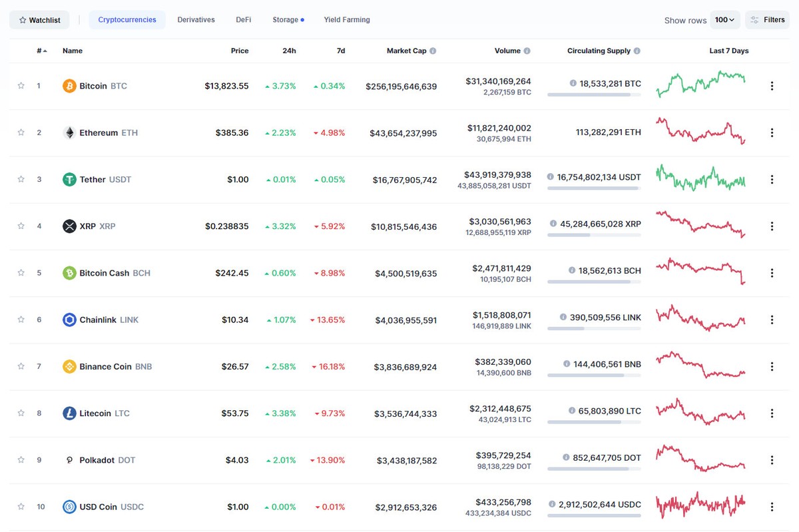Click Ethereum's 7-day price chart

(x=700, y=131)
